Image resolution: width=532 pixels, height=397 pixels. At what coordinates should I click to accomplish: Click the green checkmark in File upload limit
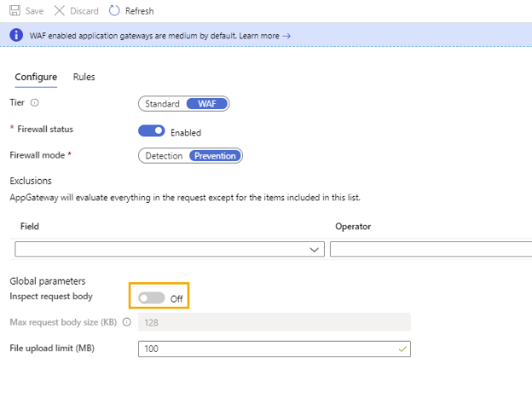pyautogui.click(x=402, y=348)
